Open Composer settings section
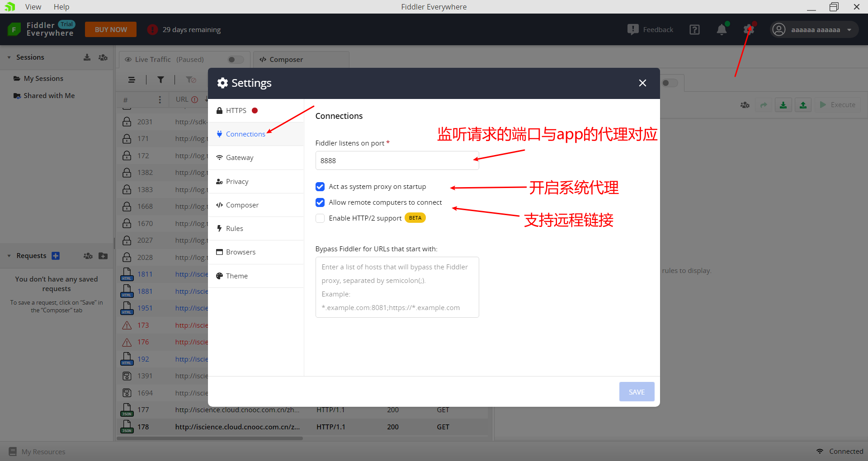Viewport: 868px width, 461px height. click(x=256, y=205)
